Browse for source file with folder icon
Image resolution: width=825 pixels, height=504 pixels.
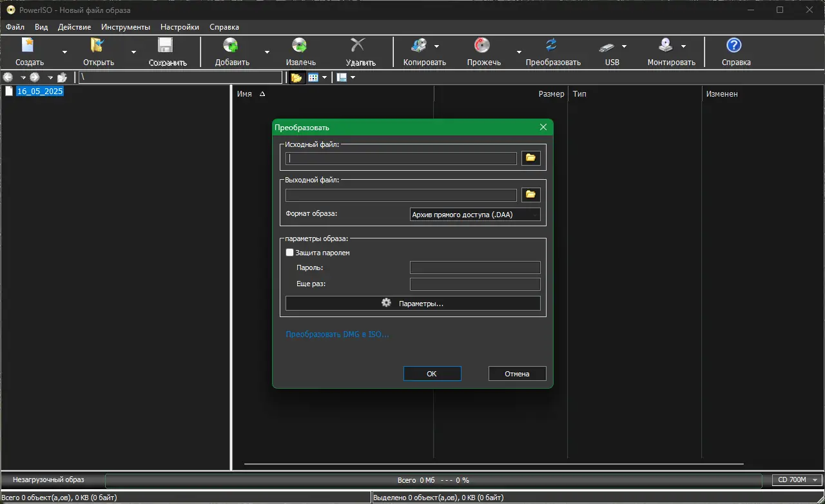tap(531, 158)
